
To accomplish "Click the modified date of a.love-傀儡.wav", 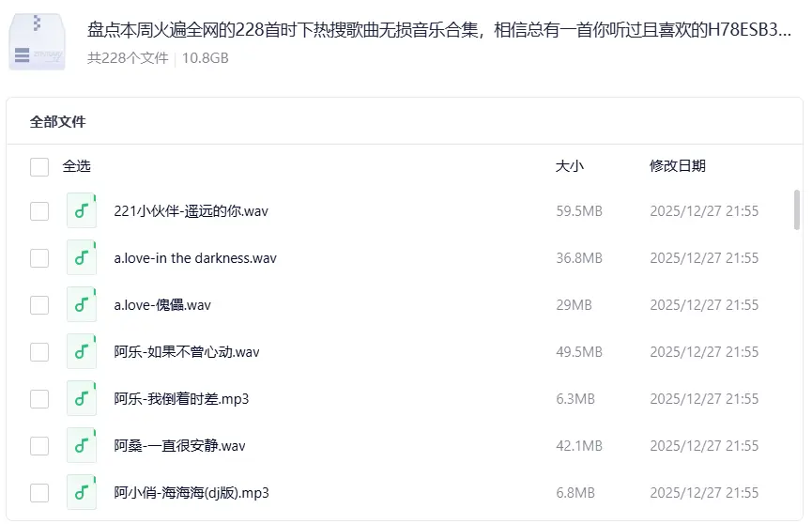I will click(704, 305).
